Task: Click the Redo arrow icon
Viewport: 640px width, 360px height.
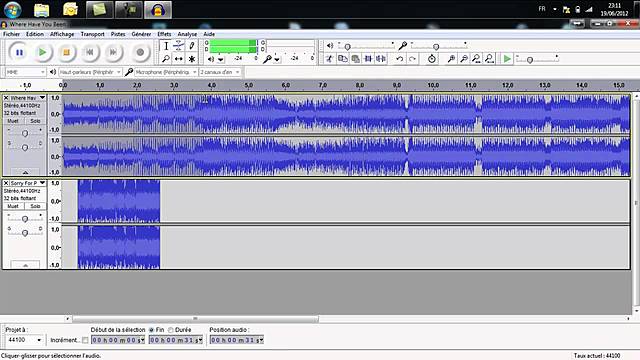Action: tap(412, 59)
